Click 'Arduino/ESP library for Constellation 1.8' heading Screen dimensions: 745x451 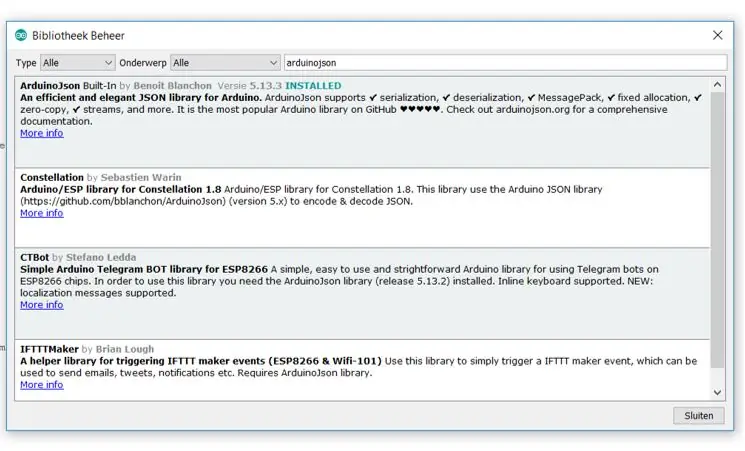click(x=121, y=189)
